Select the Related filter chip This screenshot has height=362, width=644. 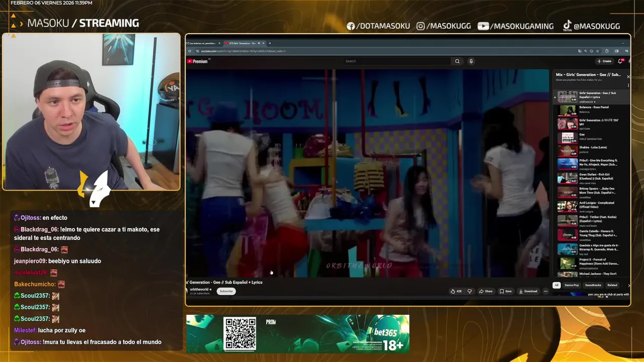click(612, 285)
